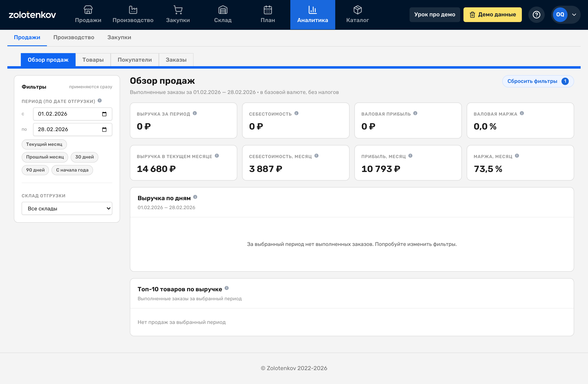This screenshot has height=384, width=588.
Task: Click the 10 793 ₽ profit value
Action: [381, 169]
